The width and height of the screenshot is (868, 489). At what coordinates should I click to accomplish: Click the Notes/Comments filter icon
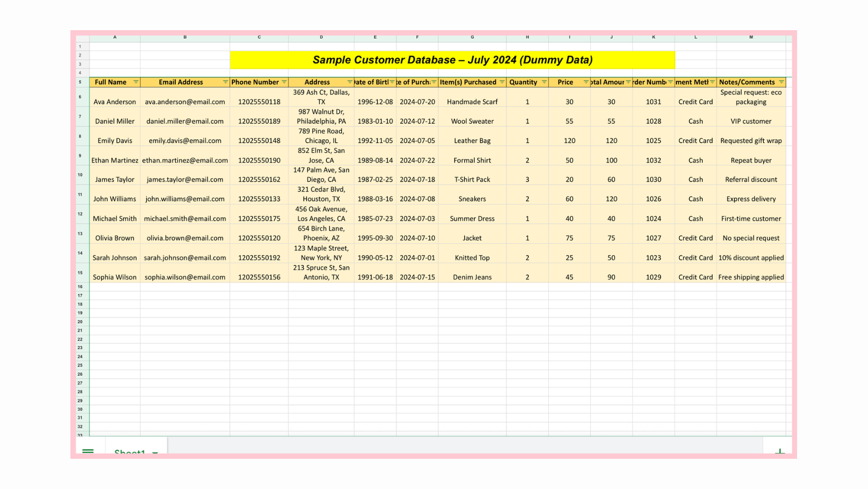tap(781, 82)
